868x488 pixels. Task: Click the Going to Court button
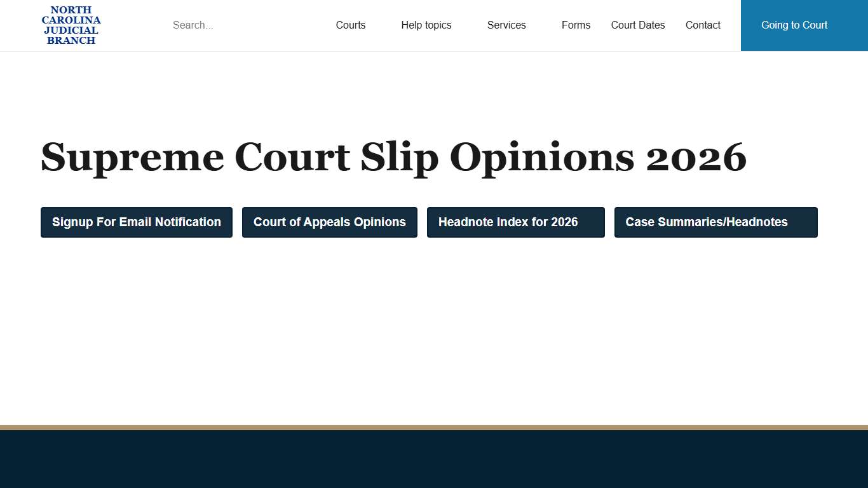point(794,25)
